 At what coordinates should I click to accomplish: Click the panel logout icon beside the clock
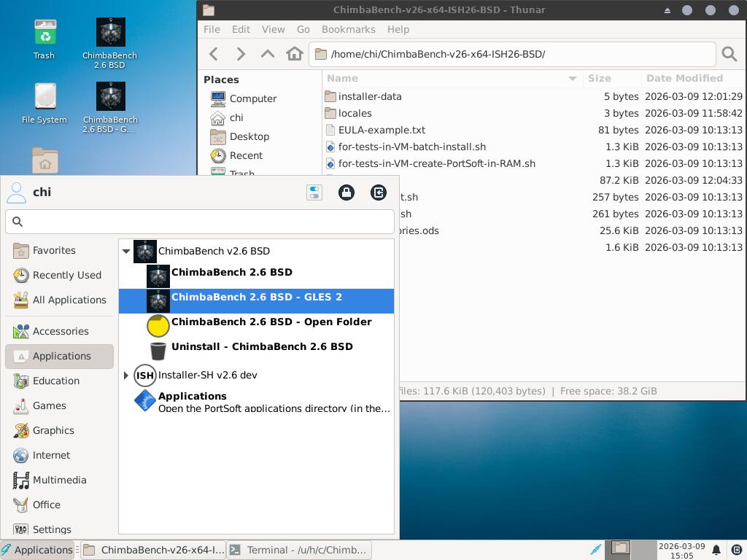736,550
